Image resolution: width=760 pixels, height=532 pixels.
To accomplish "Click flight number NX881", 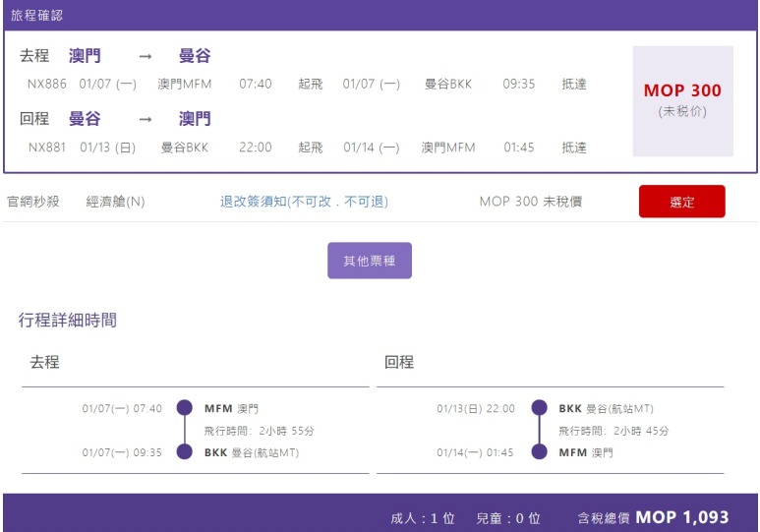I will click(47, 148).
